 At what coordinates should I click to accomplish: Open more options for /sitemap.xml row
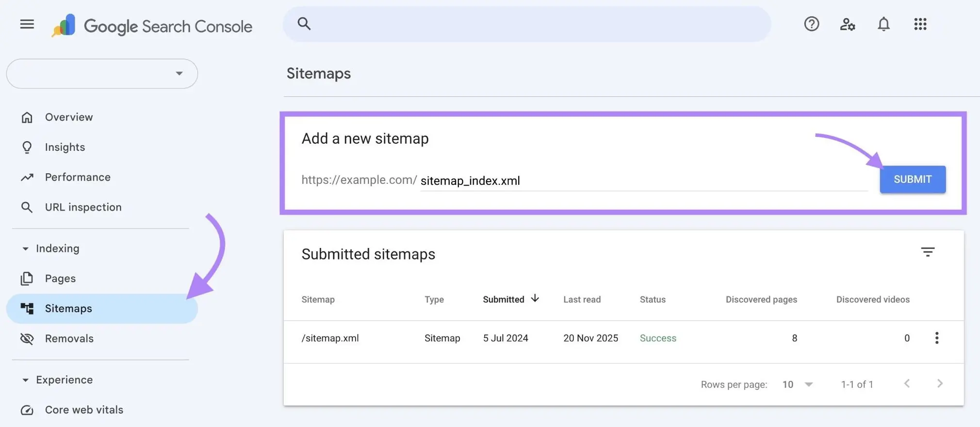tap(936, 338)
